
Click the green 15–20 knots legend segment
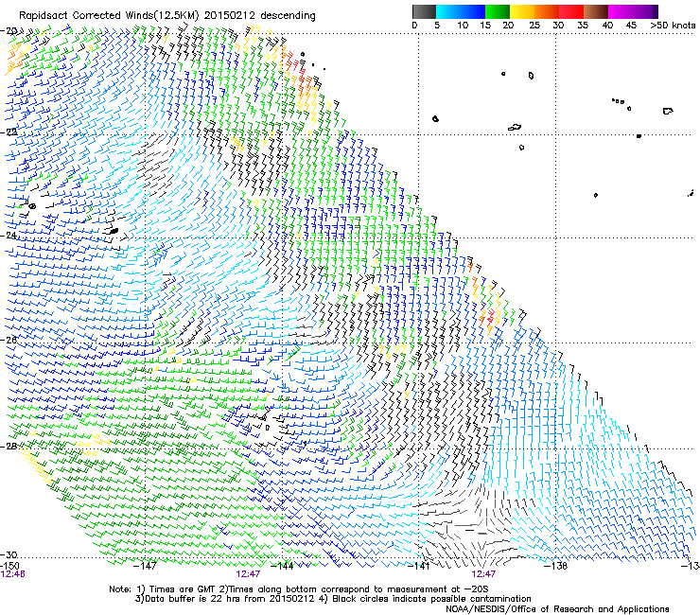coord(498,11)
